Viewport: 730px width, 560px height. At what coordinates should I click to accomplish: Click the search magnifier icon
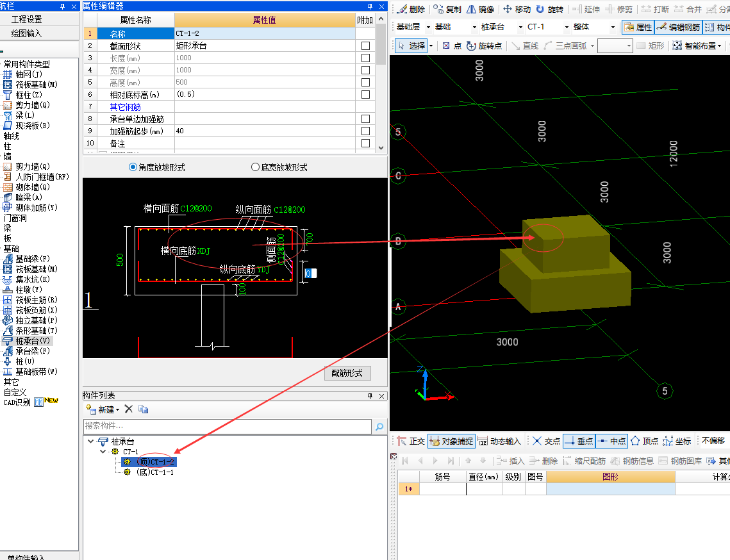coord(379,426)
